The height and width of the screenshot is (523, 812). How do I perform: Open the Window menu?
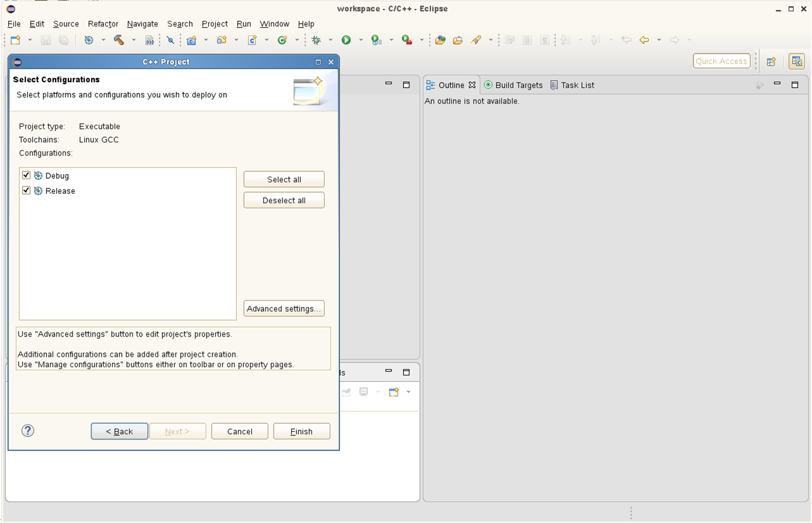pos(274,24)
